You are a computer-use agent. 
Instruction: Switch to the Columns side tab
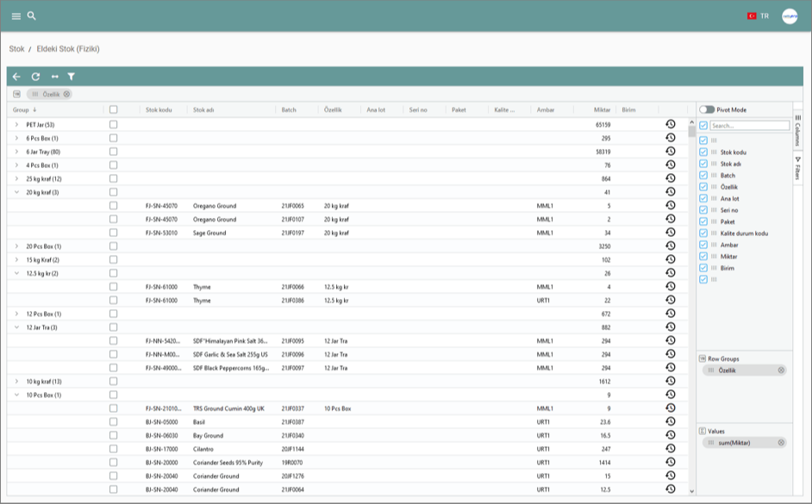pyautogui.click(x=797, y=132)
